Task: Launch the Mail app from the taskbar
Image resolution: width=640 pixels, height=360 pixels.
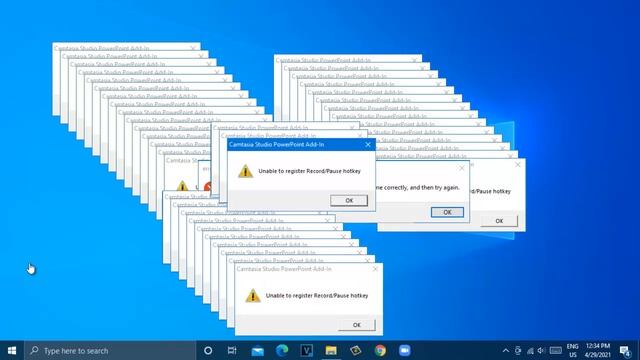Action: (257, 351)
